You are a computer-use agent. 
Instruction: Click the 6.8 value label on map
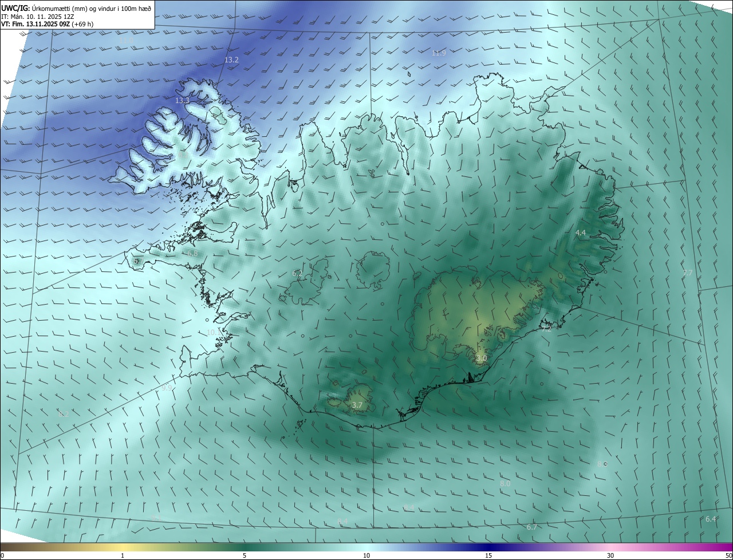click(192, 253)
